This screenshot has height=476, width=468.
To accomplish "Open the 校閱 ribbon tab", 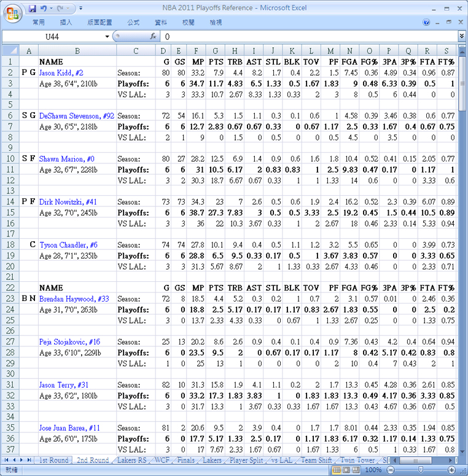I will pyautogui.click(x=188, y=22).
